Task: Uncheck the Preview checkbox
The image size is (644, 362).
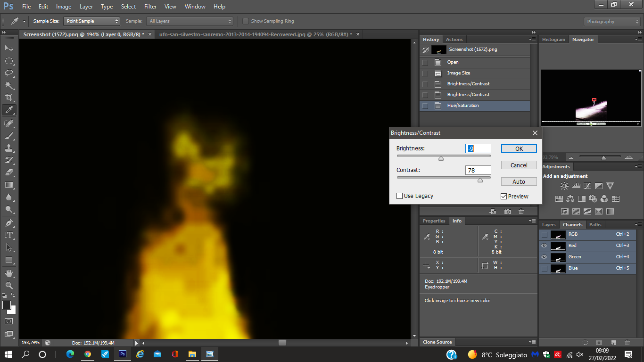Action: (x=504, y=197)
